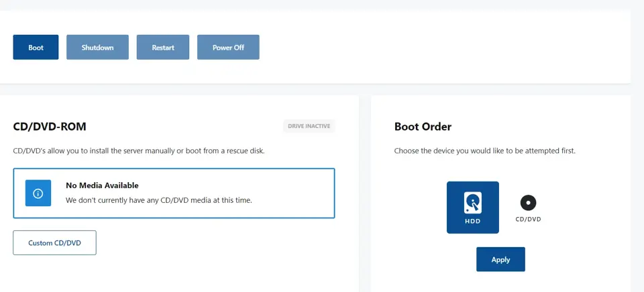Apply the selected boot order
This screenshot has width=644, height=292.
coord(500,259)
